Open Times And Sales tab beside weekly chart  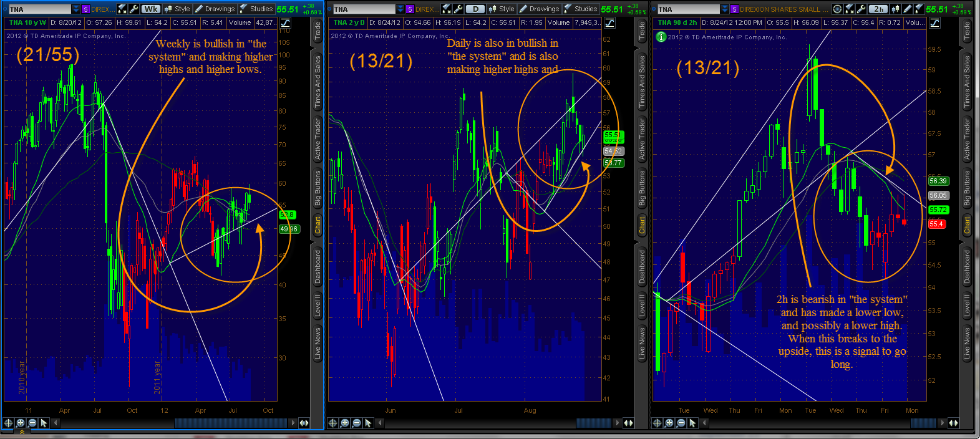click(x=318, y=82)
